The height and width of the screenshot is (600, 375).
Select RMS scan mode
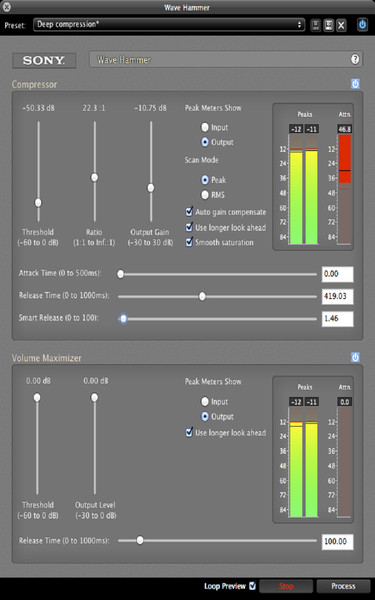pyautogui.click(x=205, y=195)
